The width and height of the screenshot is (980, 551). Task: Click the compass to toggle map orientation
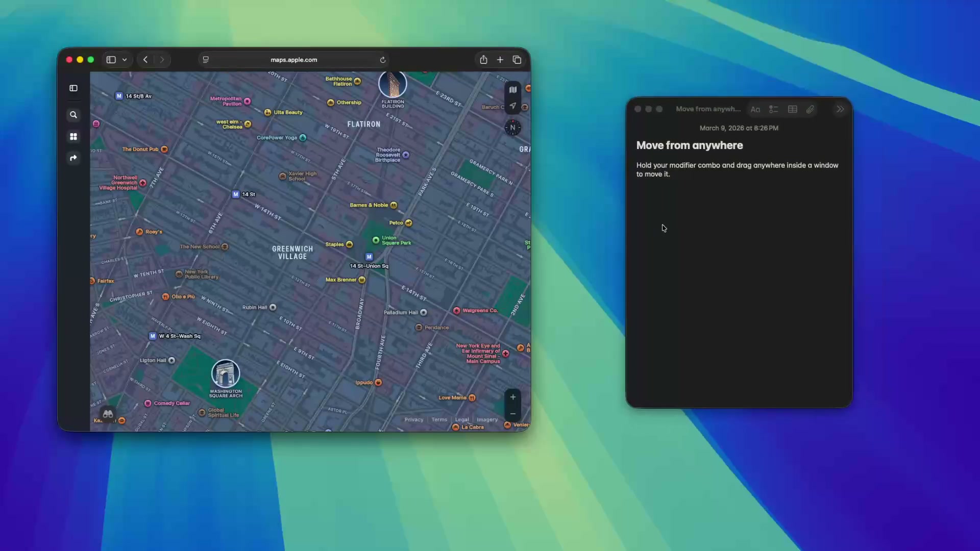pos(513,128)
